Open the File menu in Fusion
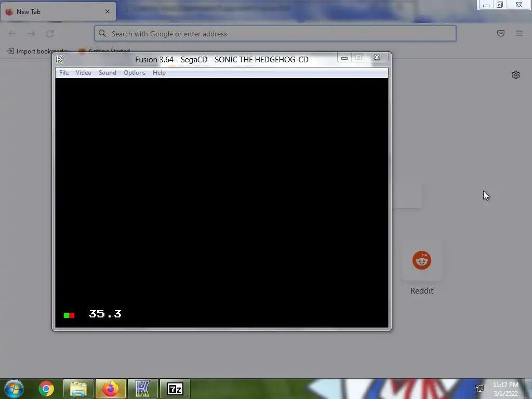Screen dimensions: 532x399 pos(64,73)
